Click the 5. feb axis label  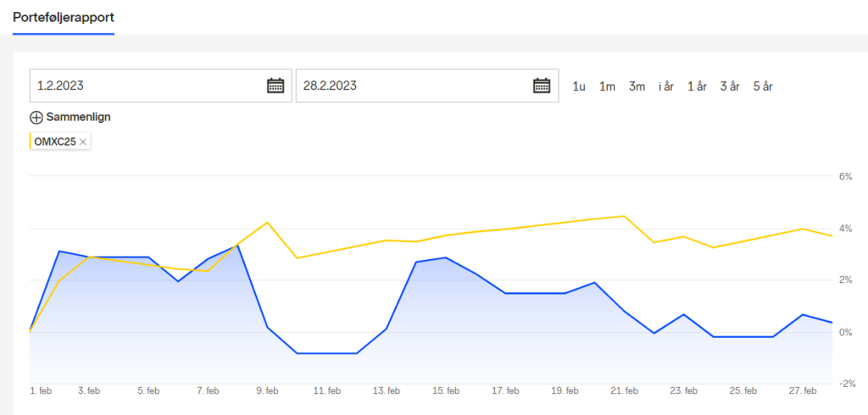(147, 390)
